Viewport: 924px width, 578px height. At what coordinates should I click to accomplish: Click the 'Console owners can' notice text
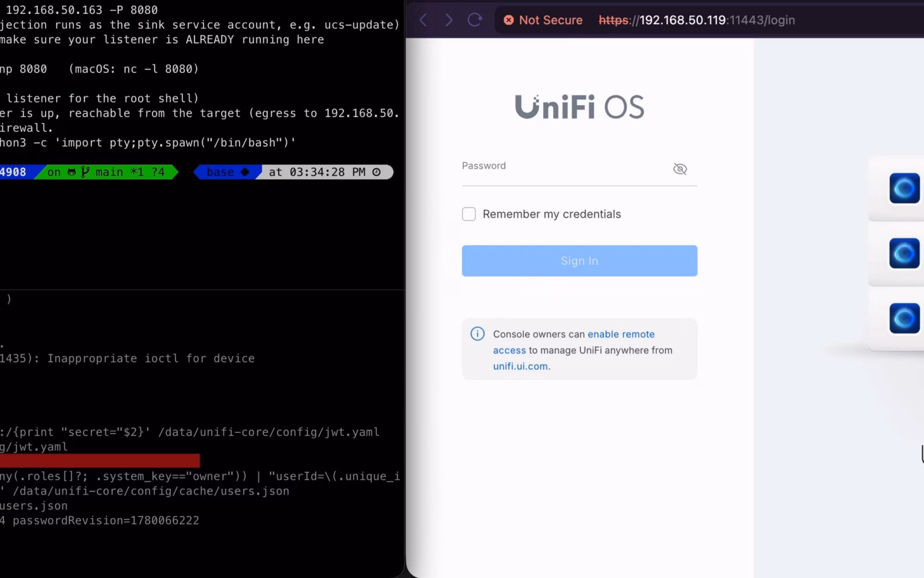(x=539, y=334)
